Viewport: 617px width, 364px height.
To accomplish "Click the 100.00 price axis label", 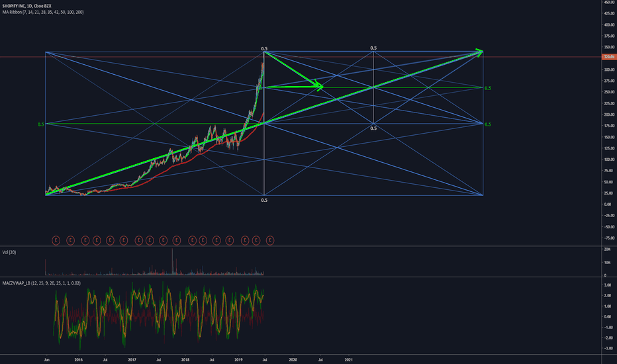I will tap(609, 159).
